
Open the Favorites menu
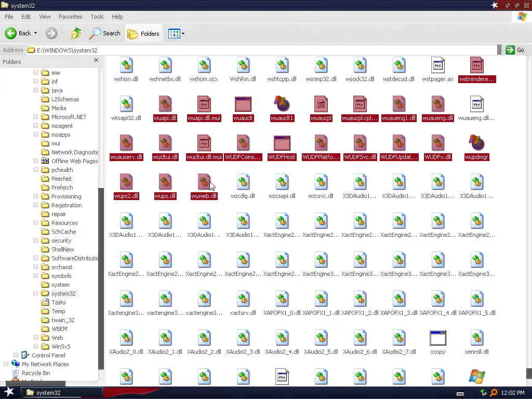pos(70,17)
